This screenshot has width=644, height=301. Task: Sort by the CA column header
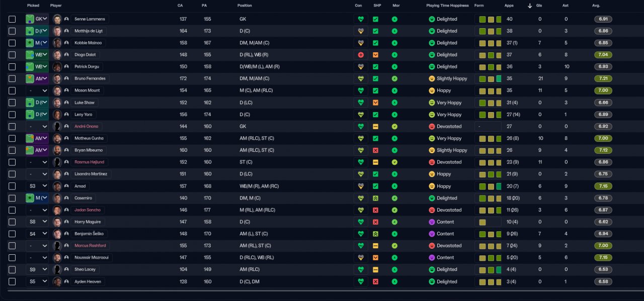point(180,6)
